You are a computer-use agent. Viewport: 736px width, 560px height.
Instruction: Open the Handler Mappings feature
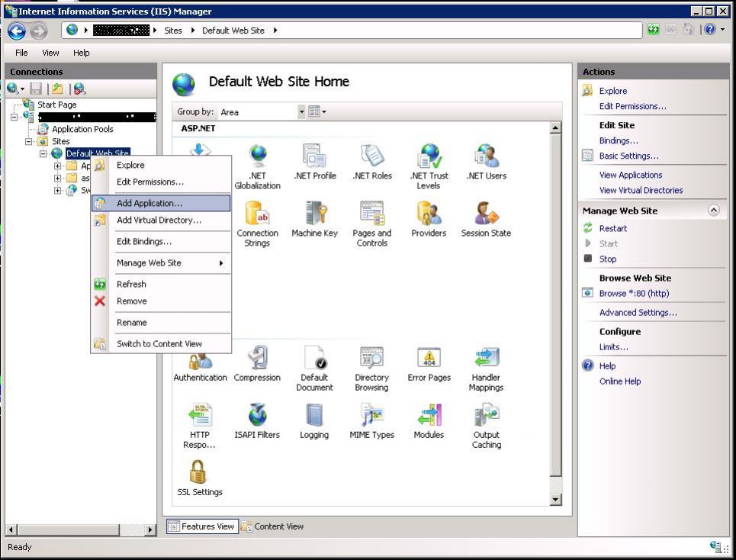point(486,369)
